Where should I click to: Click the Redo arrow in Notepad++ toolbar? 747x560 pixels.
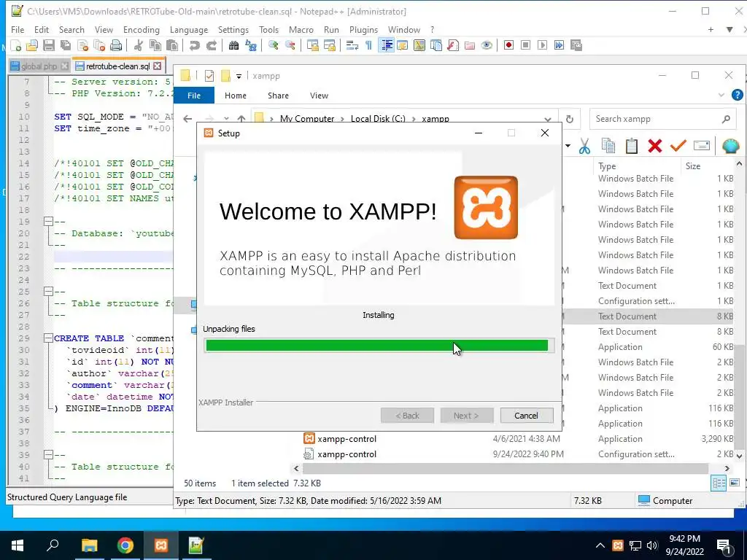[212, 46]
